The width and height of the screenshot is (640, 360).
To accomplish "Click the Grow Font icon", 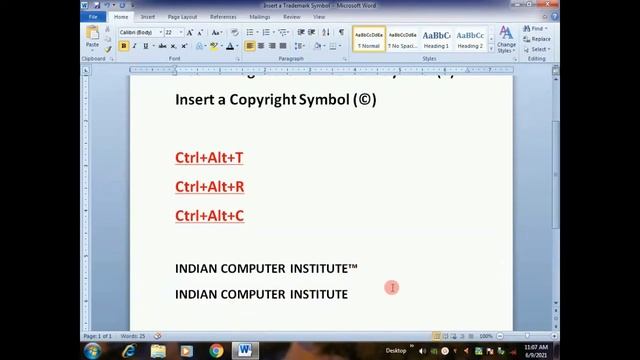I will tap(190, 33).
